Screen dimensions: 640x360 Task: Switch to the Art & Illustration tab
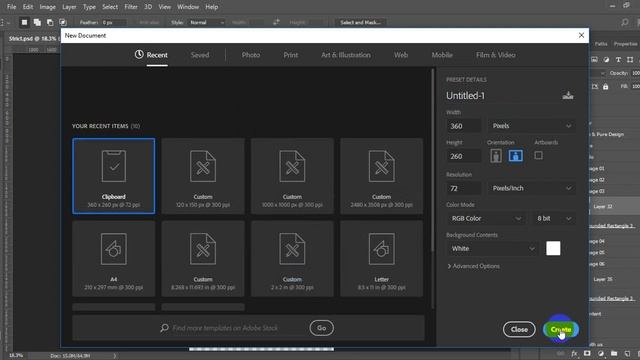pos(346,55)
